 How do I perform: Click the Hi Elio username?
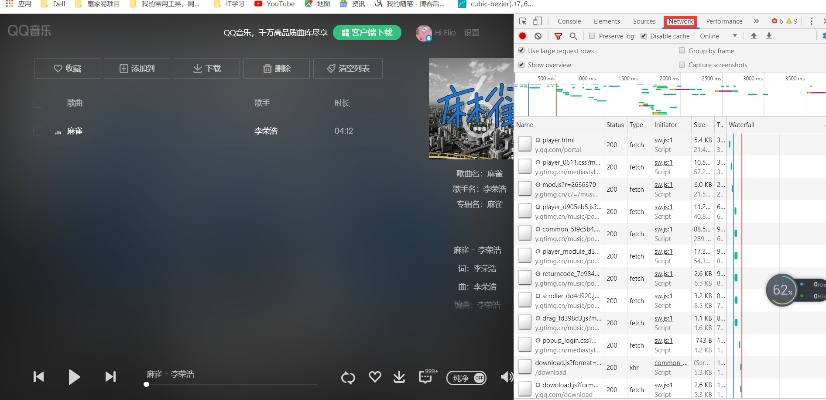pyautogui.click(x=446, y=33)
